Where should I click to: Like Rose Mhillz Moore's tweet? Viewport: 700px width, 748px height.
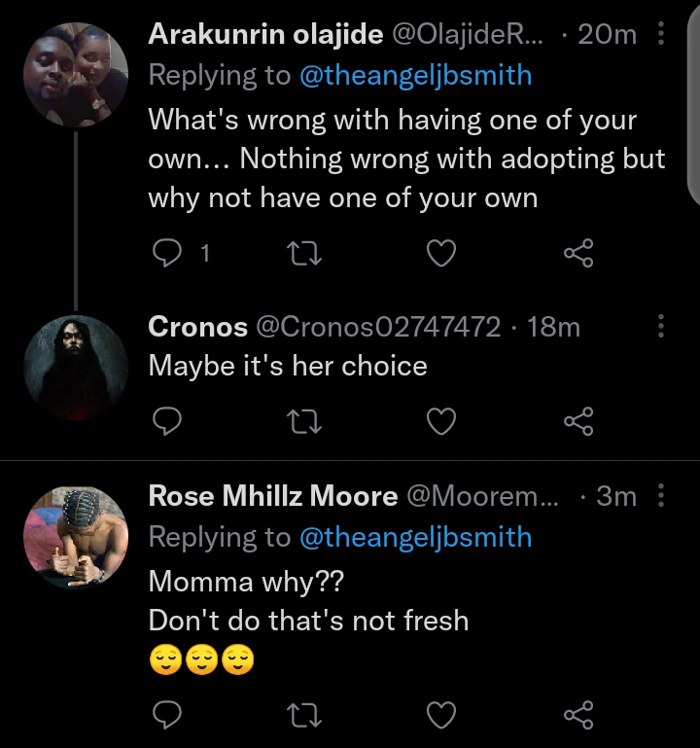coord(442,716)
